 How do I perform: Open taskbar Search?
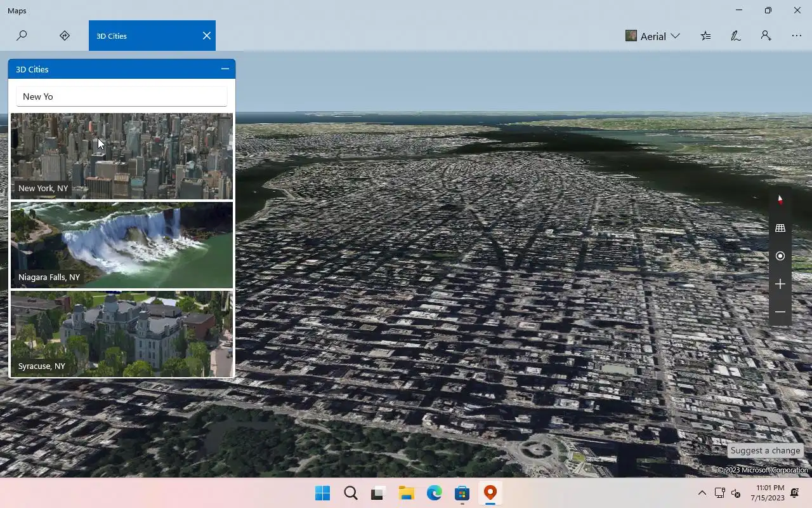click(350, 493)
